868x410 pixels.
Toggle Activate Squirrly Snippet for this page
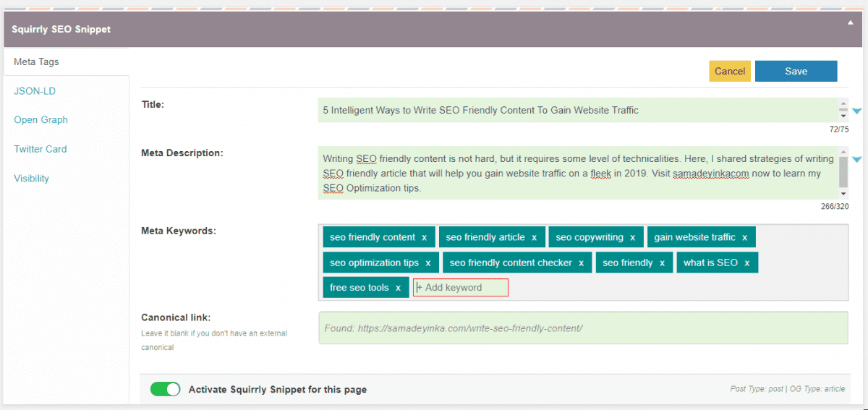pyautogui.click(x=166, y=389)
